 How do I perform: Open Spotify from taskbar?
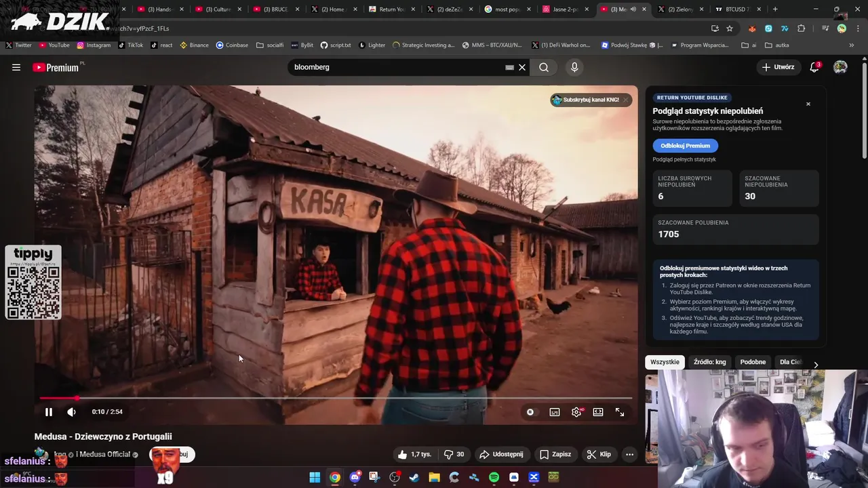tap(494, 477)
